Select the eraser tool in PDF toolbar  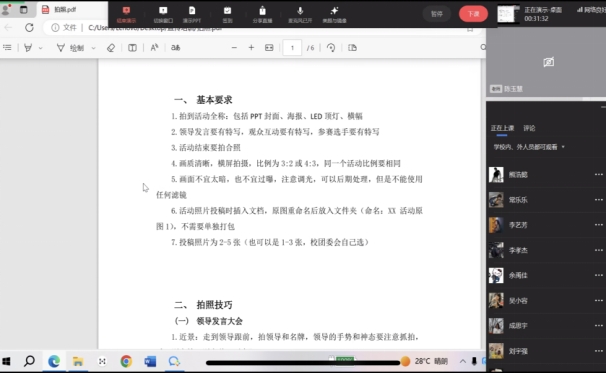[111, 48]
